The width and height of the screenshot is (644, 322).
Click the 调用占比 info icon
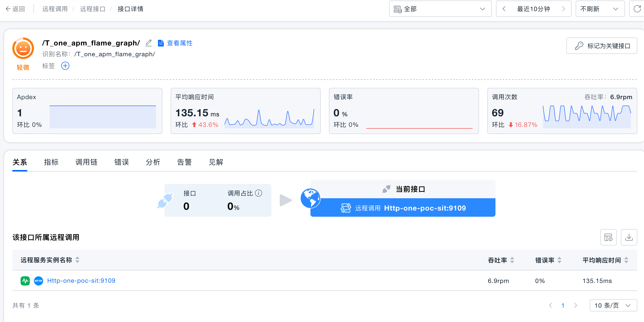(x=259, y=193)
